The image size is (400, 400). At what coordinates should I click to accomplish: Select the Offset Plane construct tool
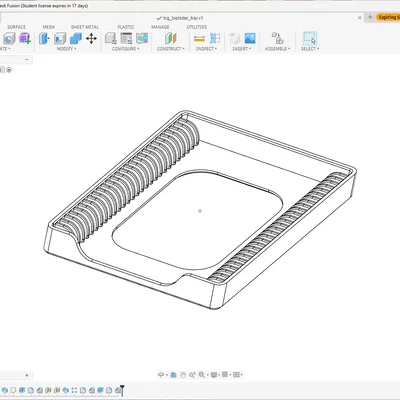[170, 39]
